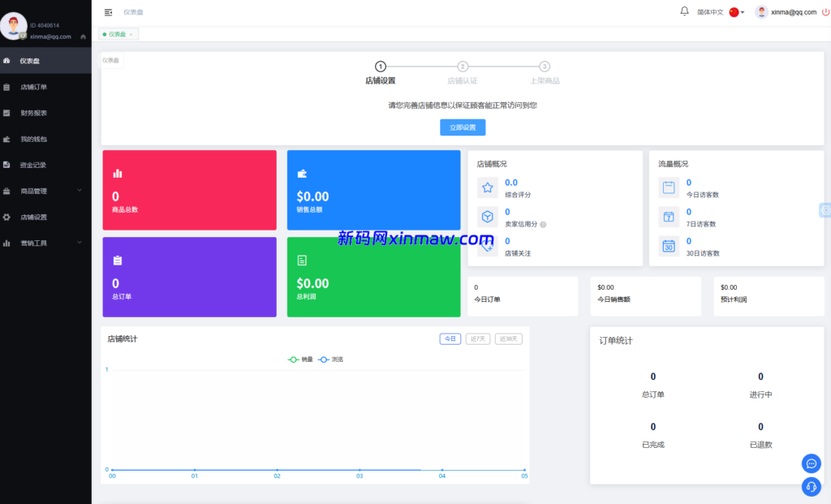Open the chat bubble floating button
Screen dimensions: 831x504
coord(812,463)
